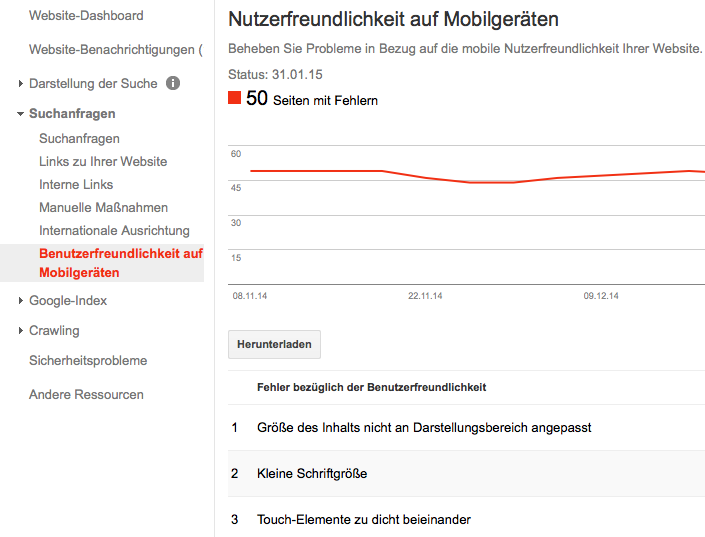Collapse the Suchanfragen section arrow
Image resolution: width=705 pixels, height=537 pixels.
(x=20, y=114)
